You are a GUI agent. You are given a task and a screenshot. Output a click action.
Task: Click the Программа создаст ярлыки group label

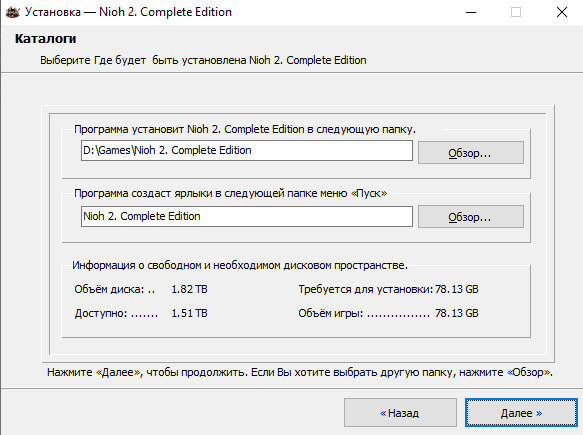point(231,193)
